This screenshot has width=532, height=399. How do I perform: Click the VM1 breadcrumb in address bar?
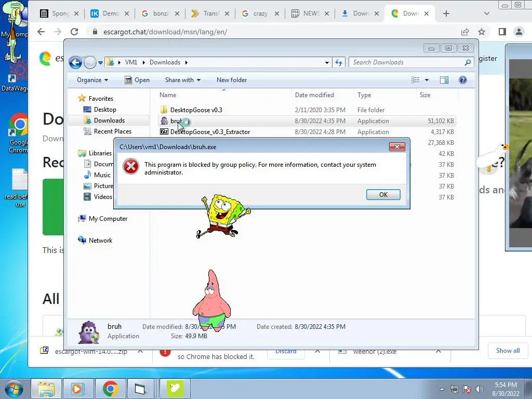click(131, 62)
